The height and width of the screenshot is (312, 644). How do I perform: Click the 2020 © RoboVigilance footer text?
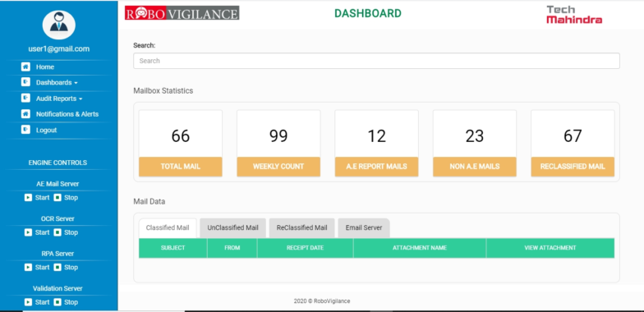(322, 301)
